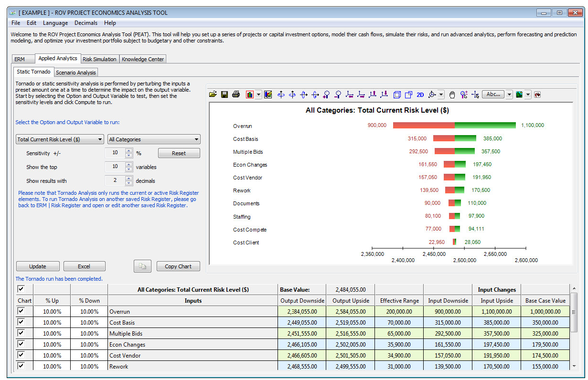Expand the All Categories dropdown
Image resolution: width=588 pixels, height=380 pixels.
[x=154, y=139]
